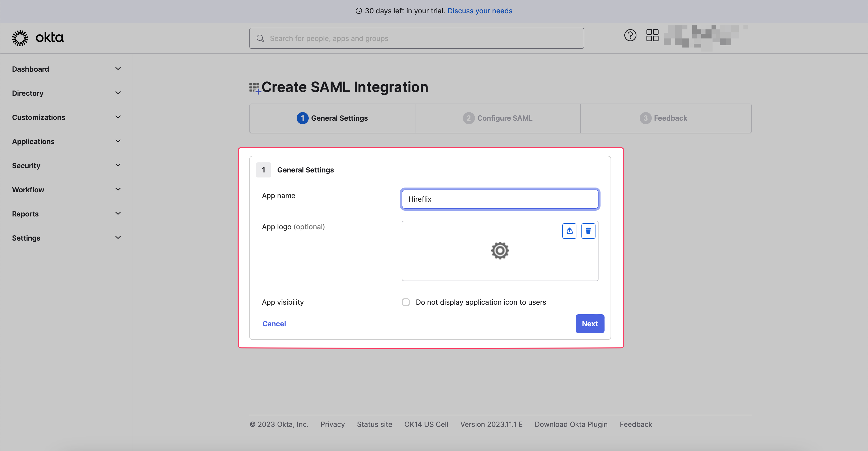Viewport: 868px width, 451px height.
Task: Open Workflow in the sidebar
Action: (28, 190)
